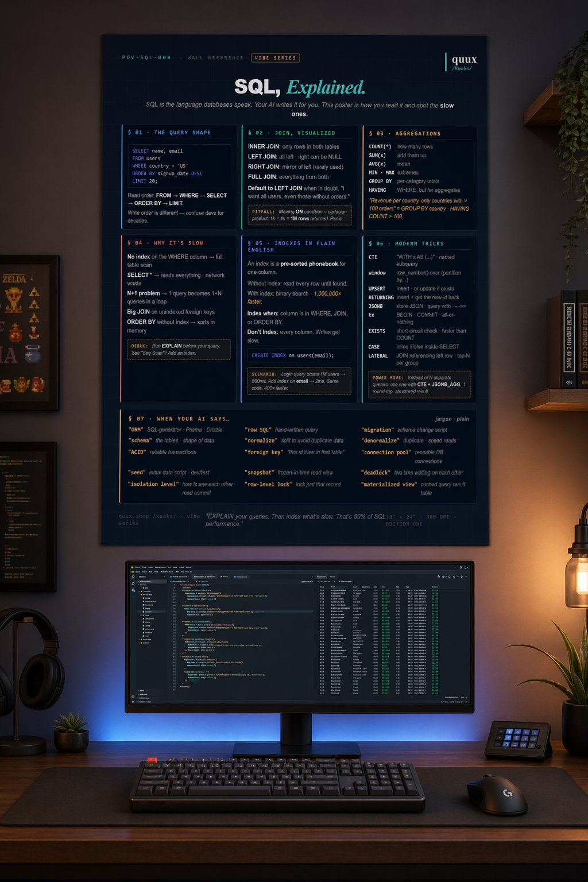The width and height of the screenshot is (588, 882).
Task: Click the 'LATERAL' modern trick entry
Action: [419, 359]
